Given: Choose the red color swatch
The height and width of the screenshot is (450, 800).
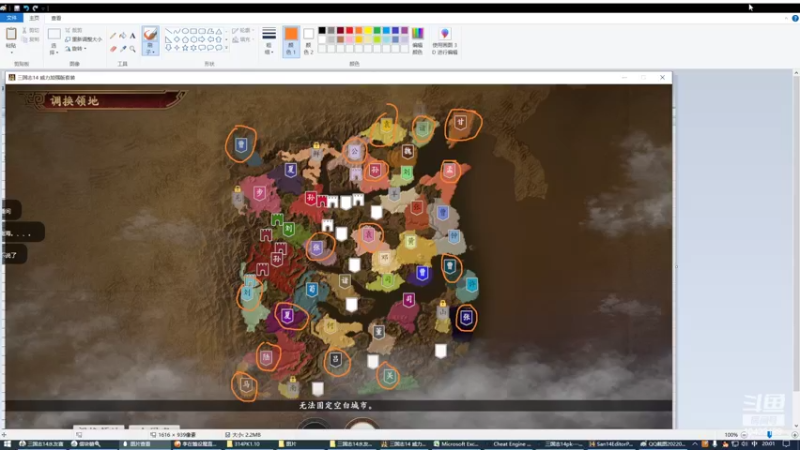Looking at the screenshot, I should pyautogui.click(x=349, y=31).
